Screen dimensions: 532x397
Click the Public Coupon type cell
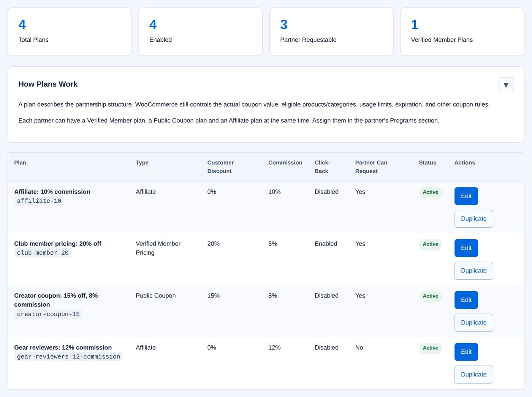click(x=156, y=296)
